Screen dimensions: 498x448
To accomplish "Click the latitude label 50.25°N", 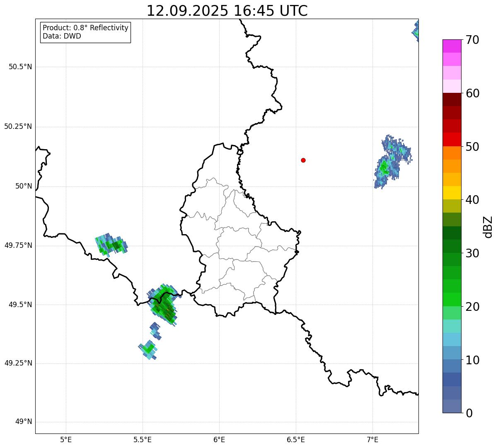I will (x=18, y=126).
